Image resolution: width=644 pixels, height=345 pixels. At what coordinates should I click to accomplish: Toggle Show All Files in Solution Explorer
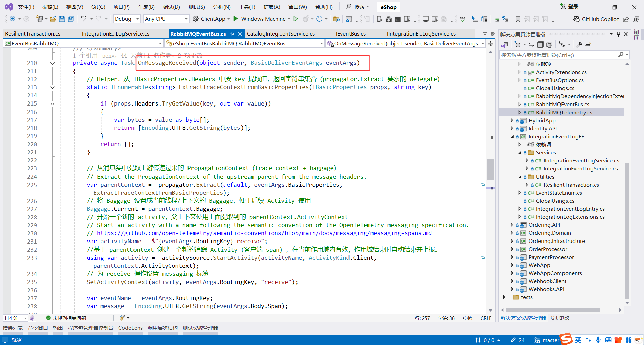(x=549, y=45)
